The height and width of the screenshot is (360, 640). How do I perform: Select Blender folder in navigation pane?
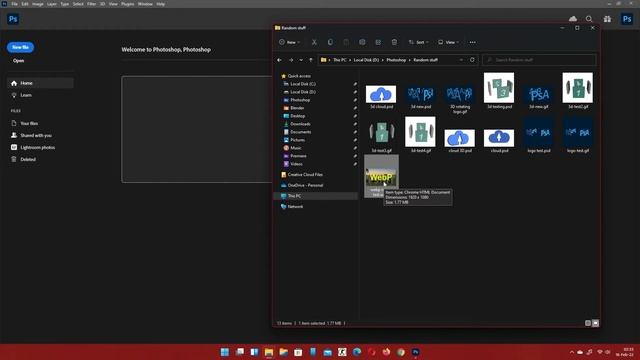click(x=297, y=108)
